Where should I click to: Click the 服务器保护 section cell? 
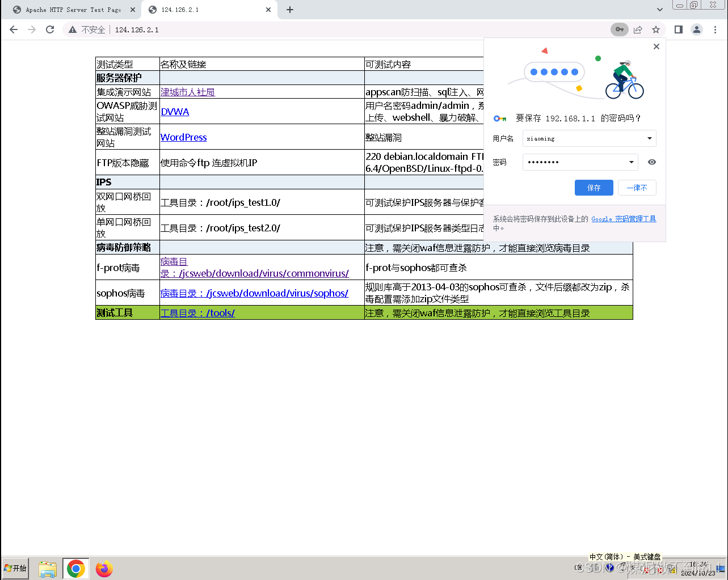pyautogui.click(x=128, y=78)
